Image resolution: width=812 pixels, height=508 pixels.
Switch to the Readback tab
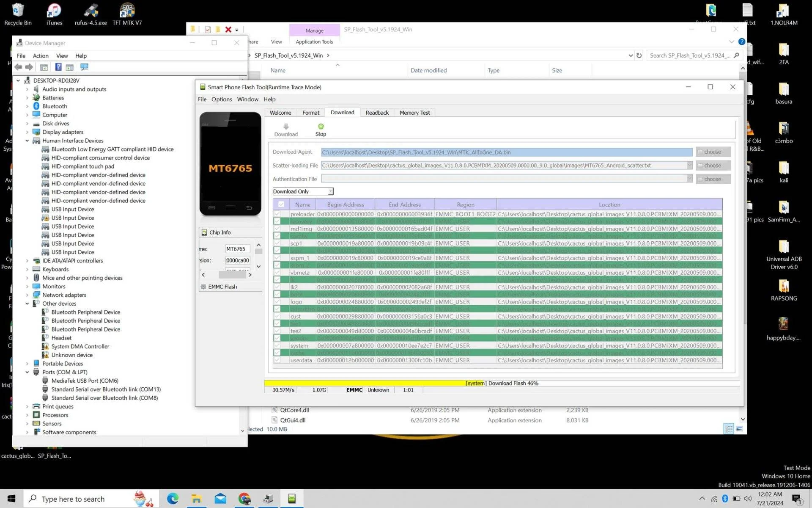(x=377, y=113)
